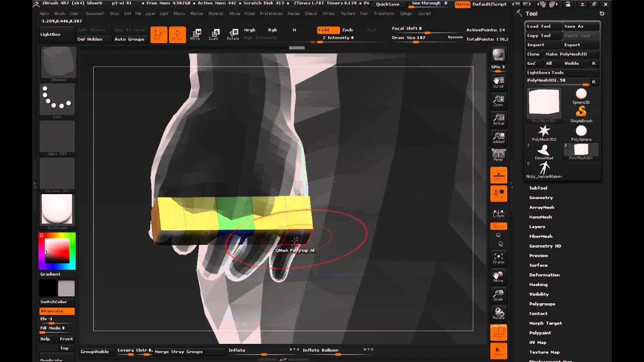Click the right-shelf Scale navigation icon

(x=499, y=295)
